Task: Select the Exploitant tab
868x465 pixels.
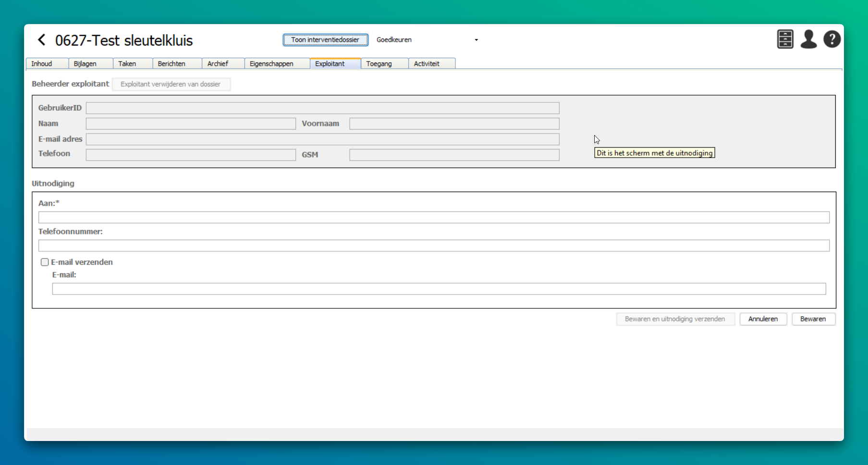Action: [335, 64]
